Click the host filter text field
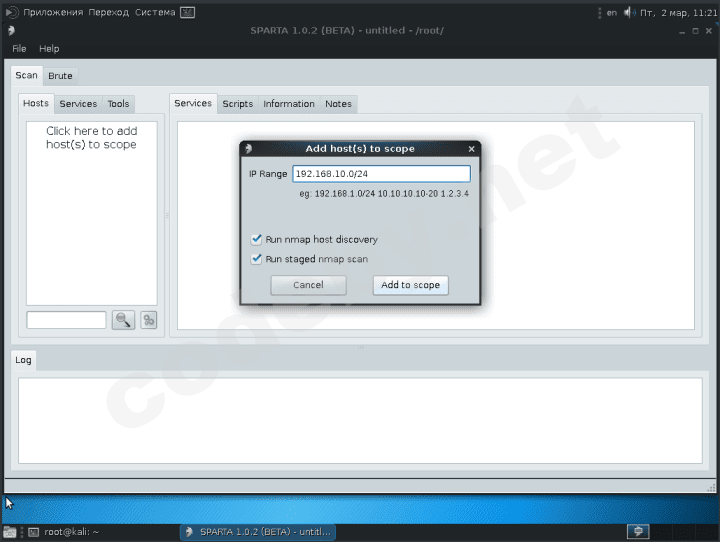 coord(66,320)
